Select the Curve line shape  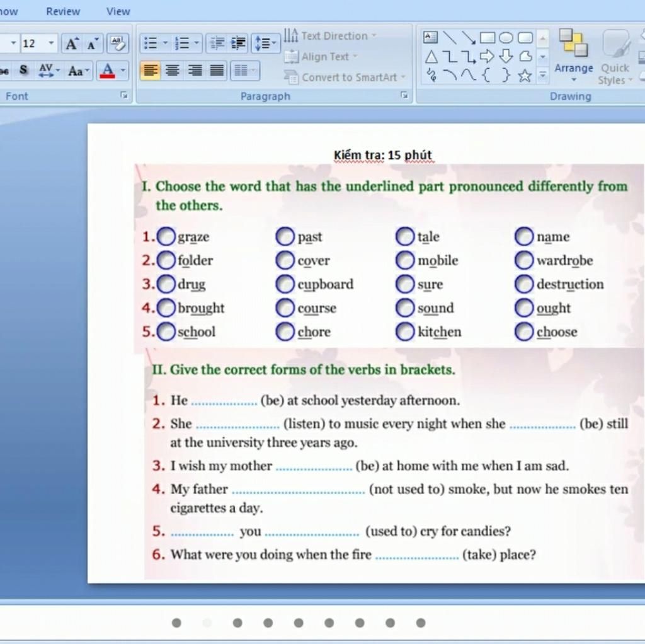[469, 76]
